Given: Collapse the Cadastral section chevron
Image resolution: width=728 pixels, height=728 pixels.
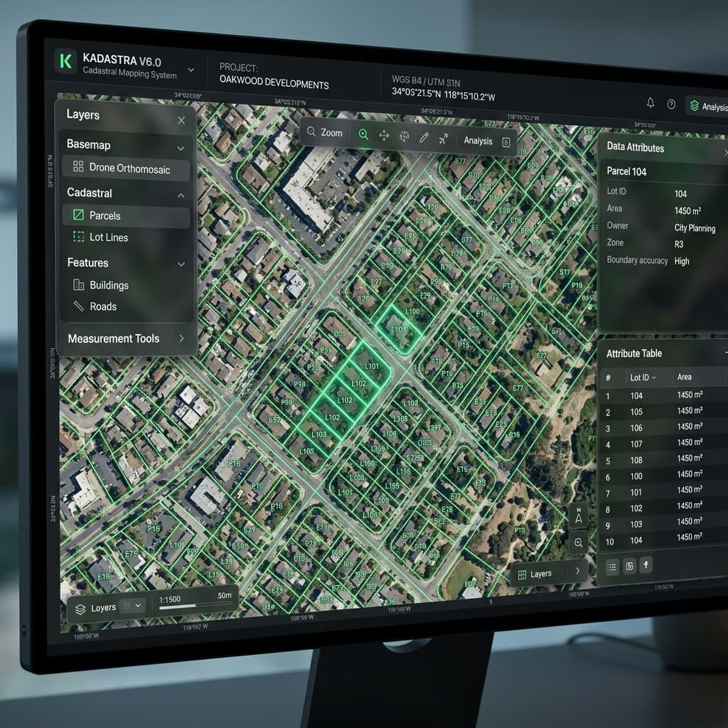Looking at the screenshot, I should pos(181,196).
